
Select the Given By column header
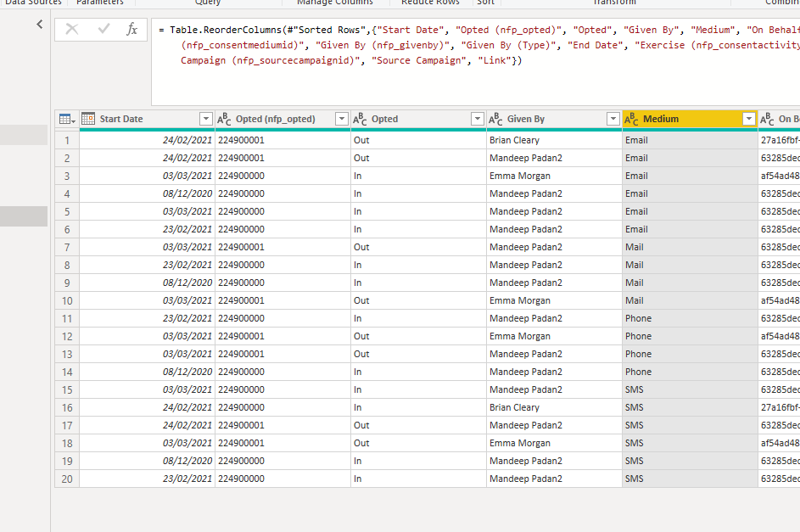tap(554, 119)
